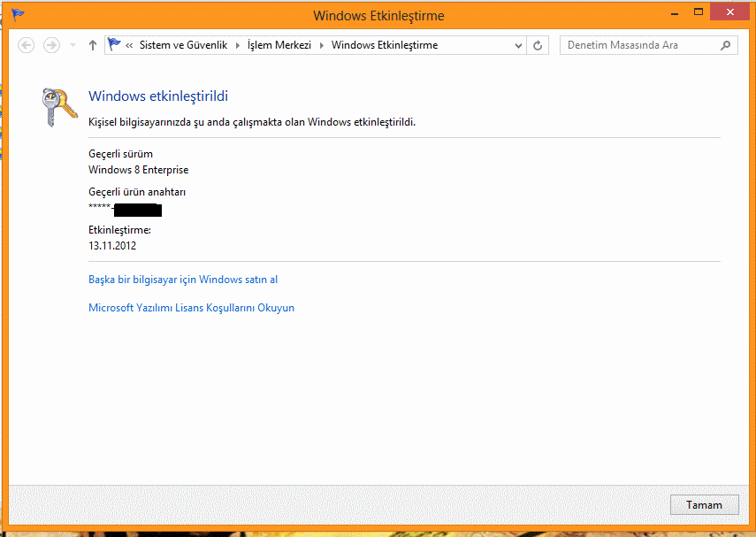Click the Tamam button

click(705, 504)
